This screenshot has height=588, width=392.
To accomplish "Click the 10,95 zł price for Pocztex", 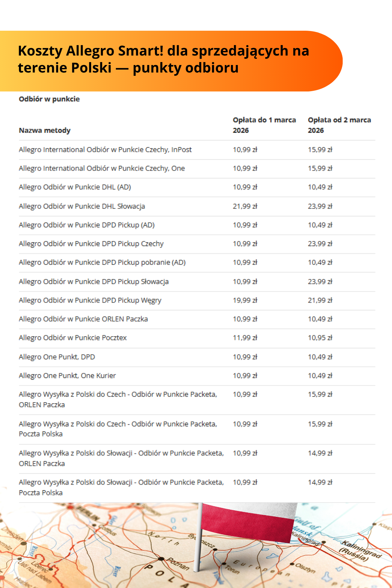I will [320, 338].
